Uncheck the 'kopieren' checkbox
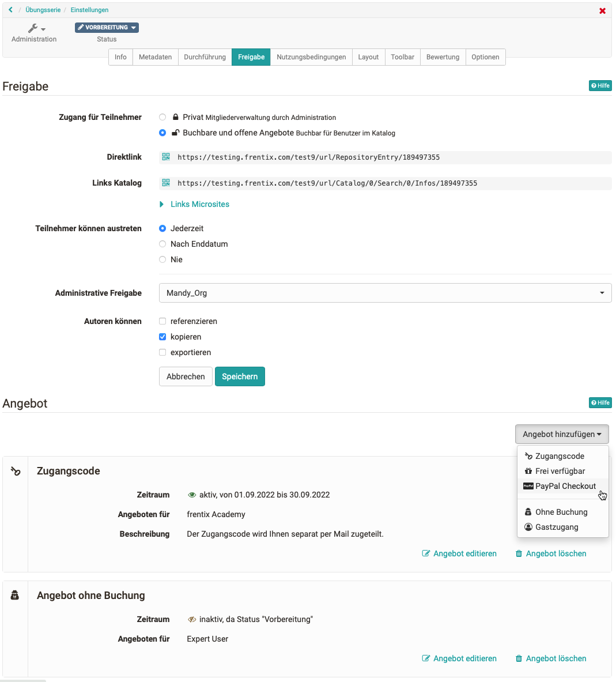This screenshot has height=682, width=616. (x=162, y=337)
